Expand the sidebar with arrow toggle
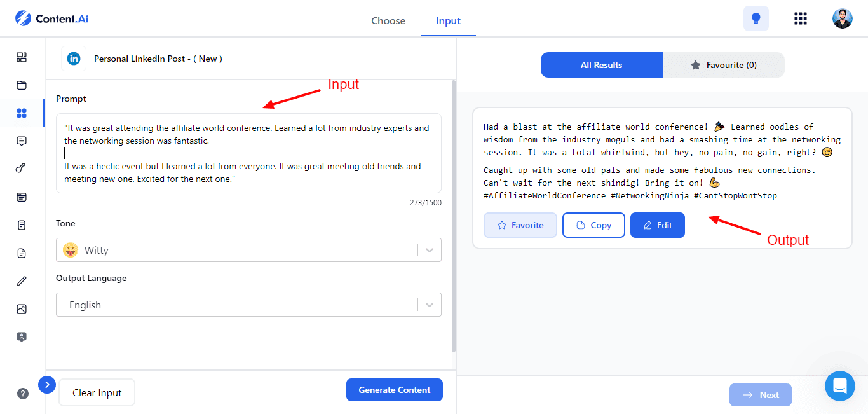Image resolution: width=868 pixels, height=414 pixels. [47, 385]
